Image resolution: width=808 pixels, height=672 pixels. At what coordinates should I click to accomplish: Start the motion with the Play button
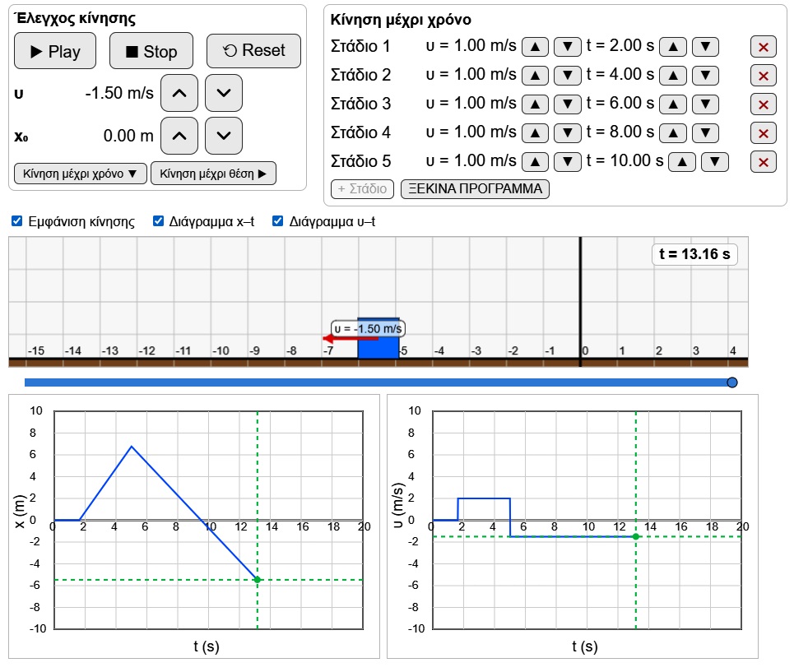(55, 51)
